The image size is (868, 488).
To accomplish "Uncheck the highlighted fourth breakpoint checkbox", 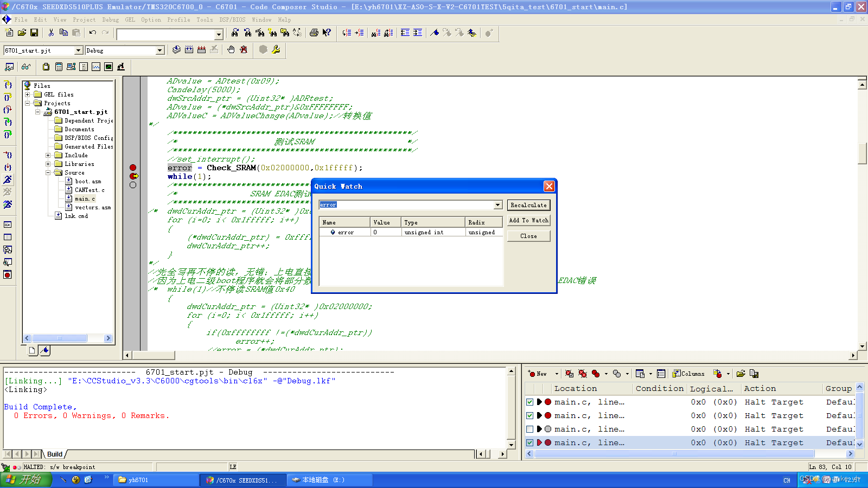I will [530, 443].
